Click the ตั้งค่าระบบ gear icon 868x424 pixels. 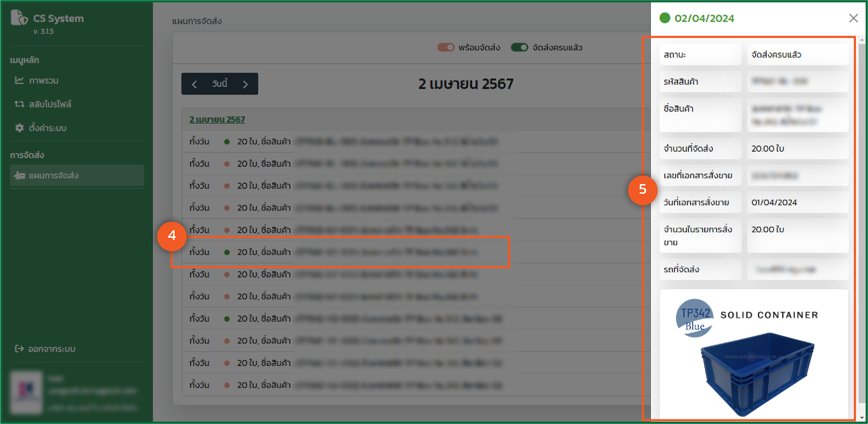(19, 128)
